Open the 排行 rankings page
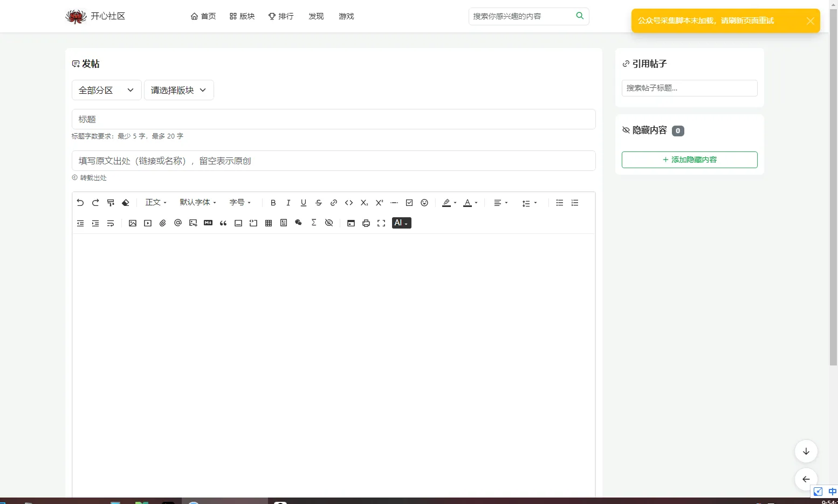Image resolution: width=838 pixels, height=504 pixels. 281,16
